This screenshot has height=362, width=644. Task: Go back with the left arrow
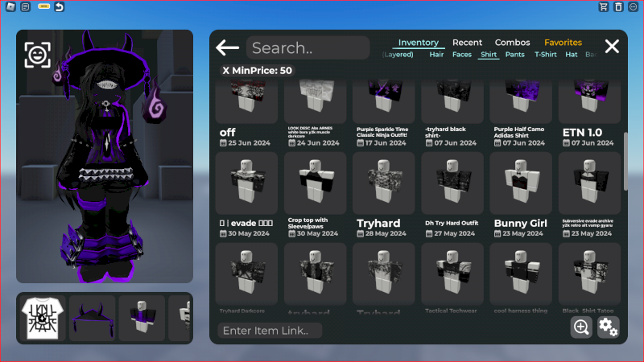point(227,47)
